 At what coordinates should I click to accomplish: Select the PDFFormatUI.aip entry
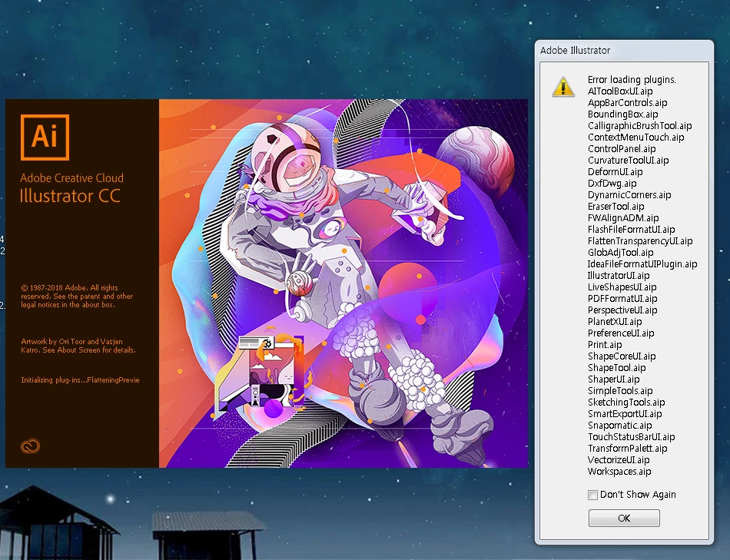coord(622,298)
